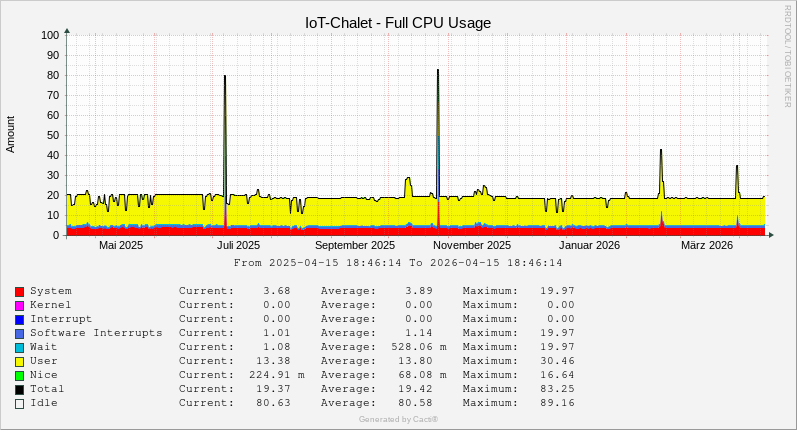797x430 pixels.
Task: Select the green Nice legend square
Action: tap(19, 375)
